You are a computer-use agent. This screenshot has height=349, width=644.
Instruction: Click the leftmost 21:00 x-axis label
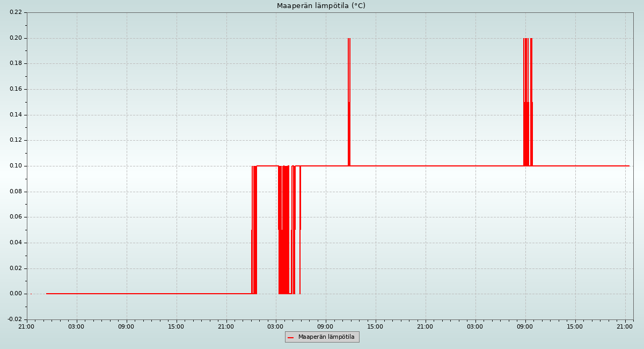tap(26, 326)
